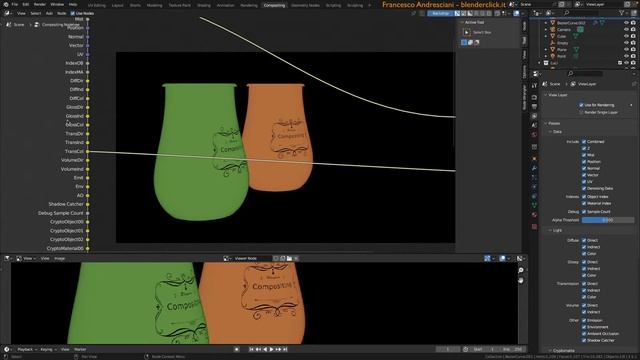640x360 pixels.
Task: Open the node editor Add menu
Action: [x=49, y=13]
